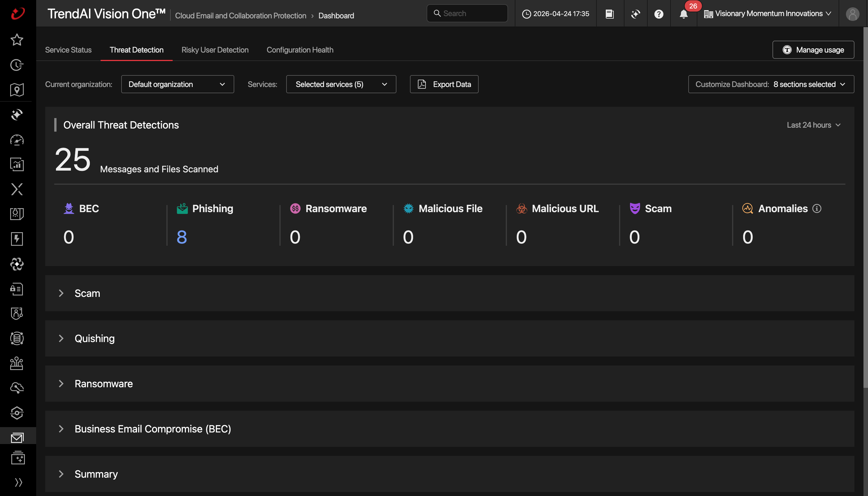This screenshot has height=496, width=868.
Task: Click the Trend Micro logo icon
Action: tap(18, 13)
